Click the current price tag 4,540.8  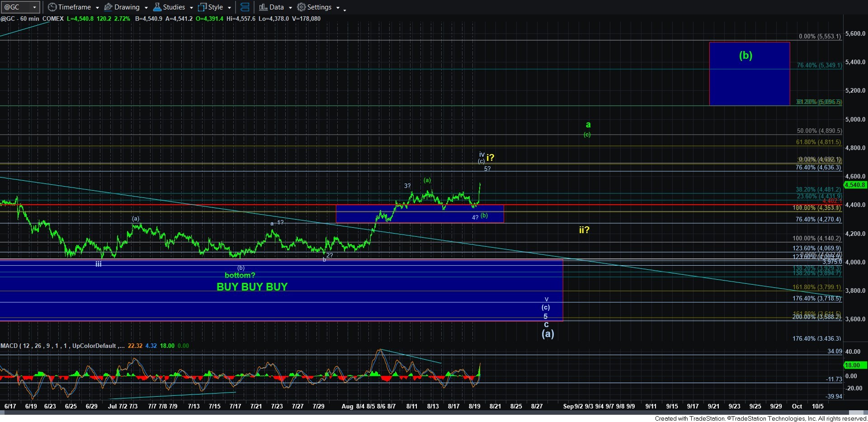[x=855, y=185]
